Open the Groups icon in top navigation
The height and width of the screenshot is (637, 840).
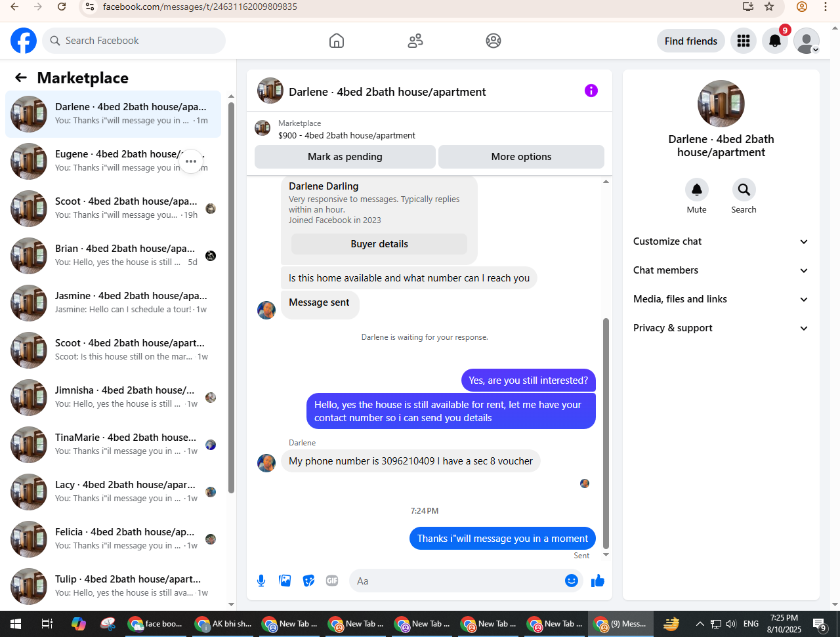(x=493, y=41)
